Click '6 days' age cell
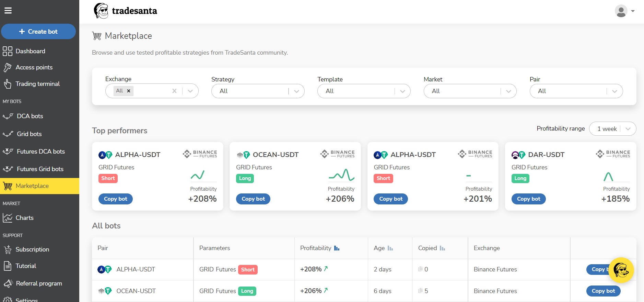The width and height of the screenshot is (644, 302). pyautogui.click(x=383, y=291)
